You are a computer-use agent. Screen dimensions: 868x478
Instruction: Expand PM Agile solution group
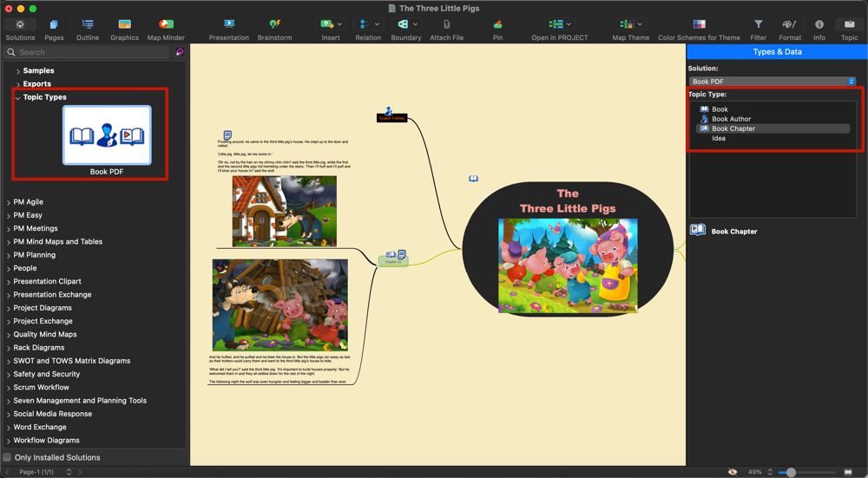9,202
